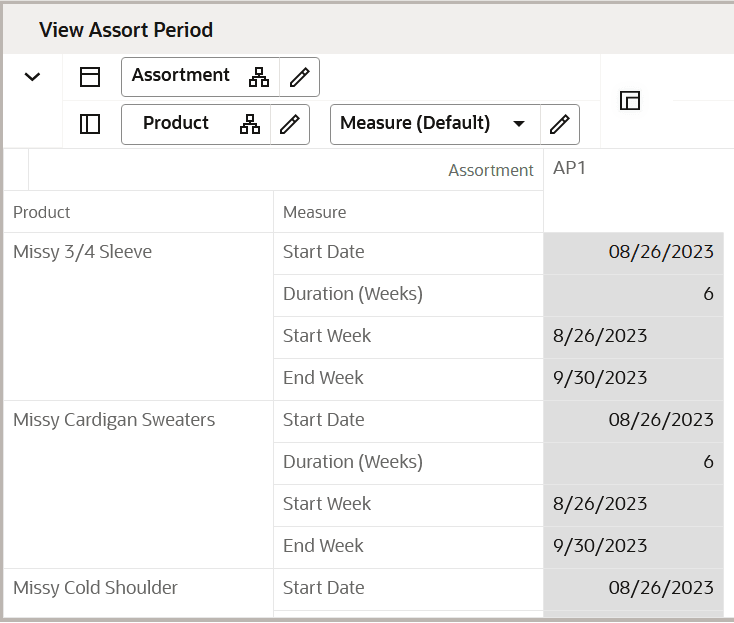This screenshot has height=623, width=734.
Task: Click the pivot layout icon at right
Action: [630, 100]
